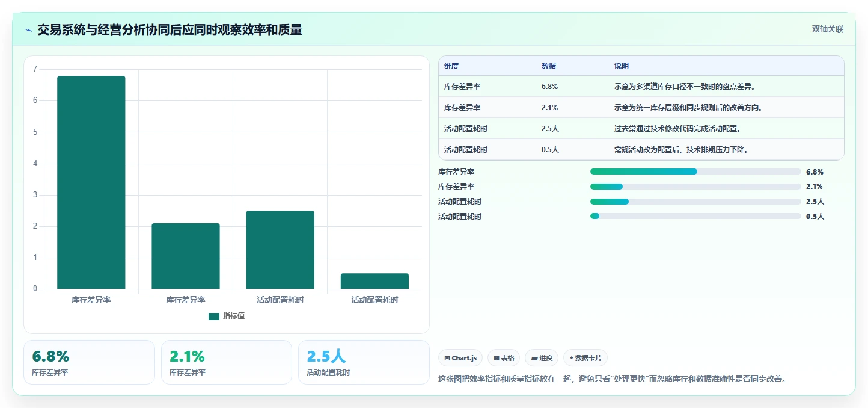The height and width of the screenshot is (408, 868).
Task: Open the 6.8% 库存差异率 data card
Action: [x=90, y=362]
